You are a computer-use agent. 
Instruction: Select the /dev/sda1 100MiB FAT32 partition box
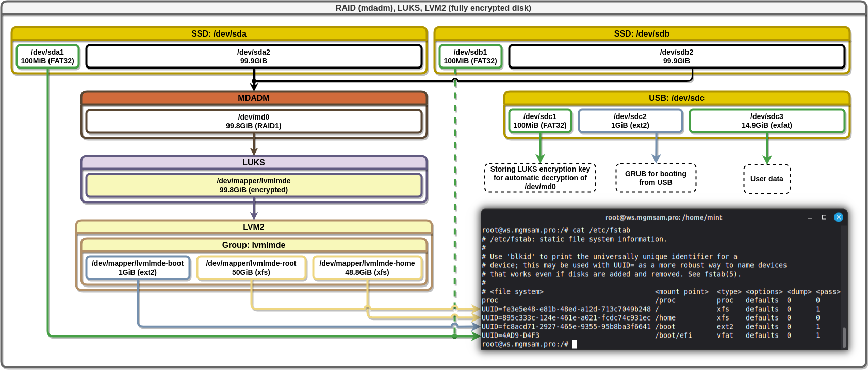(47, 57)
